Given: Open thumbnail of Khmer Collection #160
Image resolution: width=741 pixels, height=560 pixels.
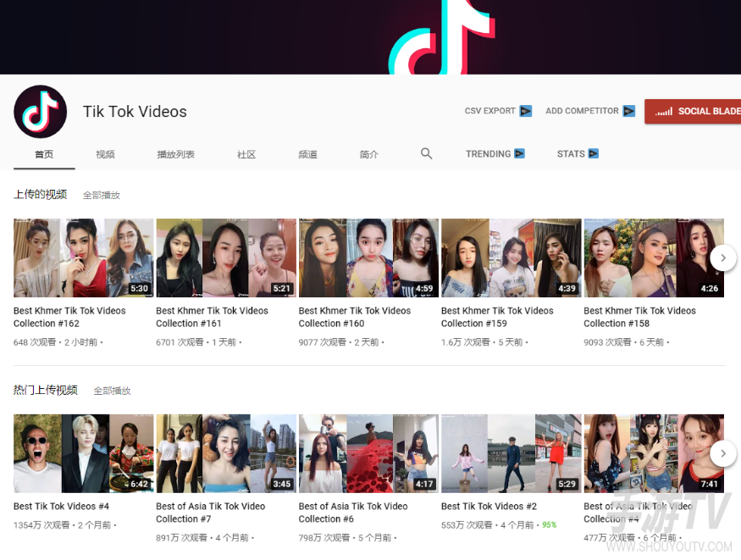Looking at the screenshot, I should click(x=368, y=258).
